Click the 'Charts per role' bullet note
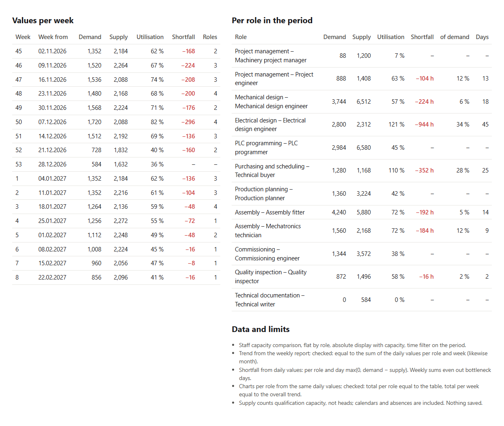 pyautogui.click(x=359, y=390)
